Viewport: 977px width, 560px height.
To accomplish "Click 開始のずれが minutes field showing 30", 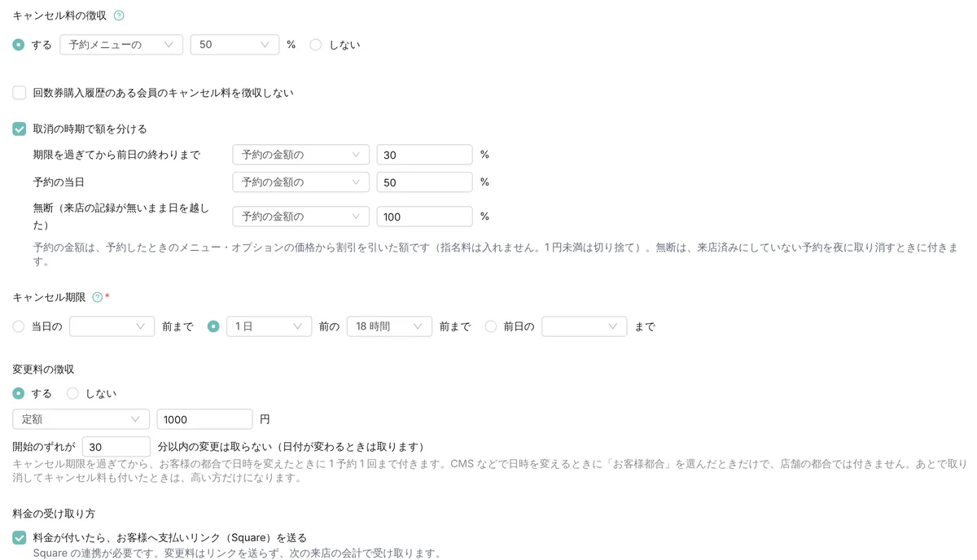I will [x=116, y=447].
